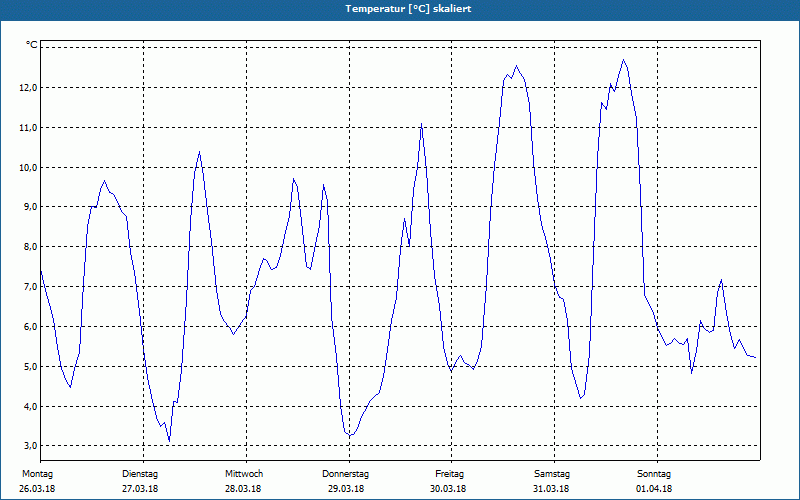
Task: Click the 4,0 y-axis label
Action: [31, 406]
